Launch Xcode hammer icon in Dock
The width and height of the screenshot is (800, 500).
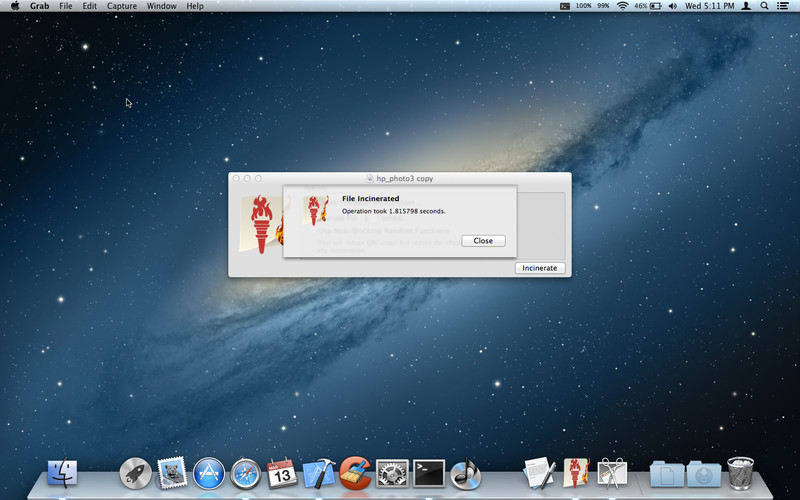click(319, 473)
